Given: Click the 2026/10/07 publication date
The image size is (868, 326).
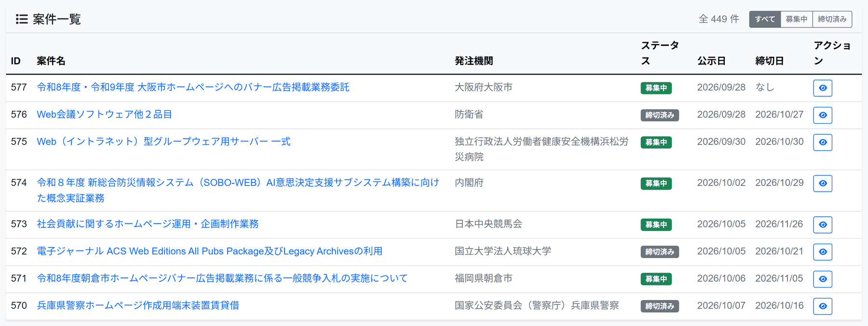Looking at the screenshot, I should tap(721, 305).
